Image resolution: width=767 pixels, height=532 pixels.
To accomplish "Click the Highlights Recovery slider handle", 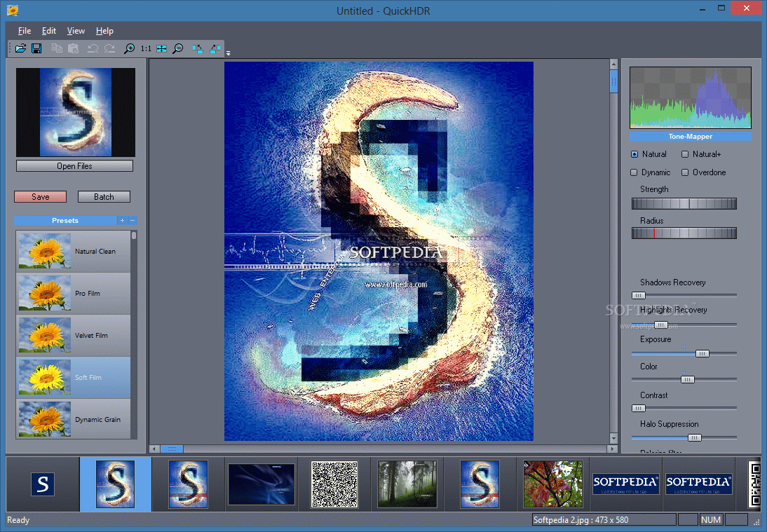I will pos(661,325).
